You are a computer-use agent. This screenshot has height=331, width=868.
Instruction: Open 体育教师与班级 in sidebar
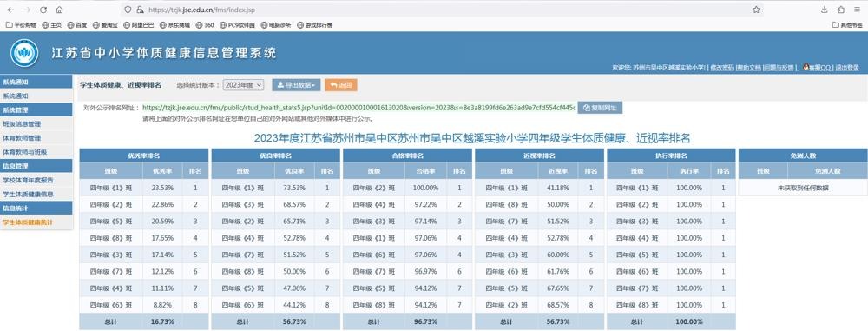coord(36,151)
